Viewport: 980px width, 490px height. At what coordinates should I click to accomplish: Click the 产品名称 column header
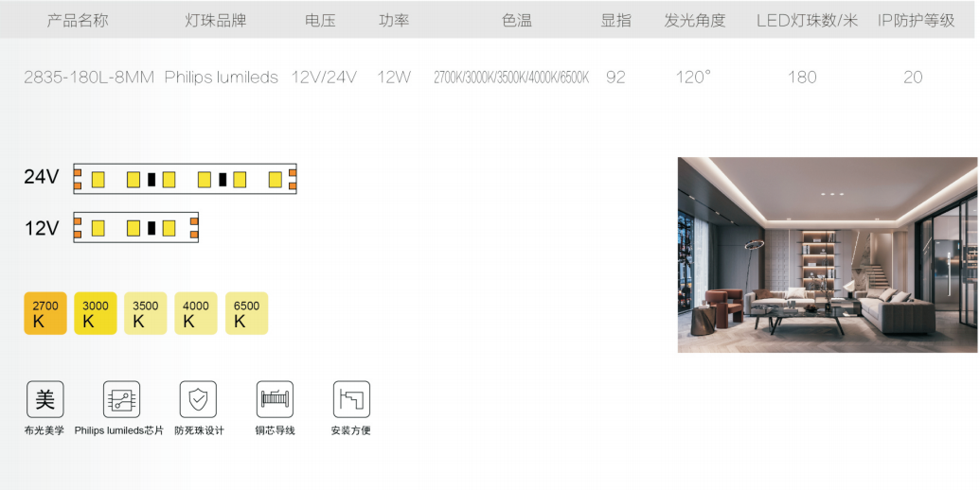78,21
